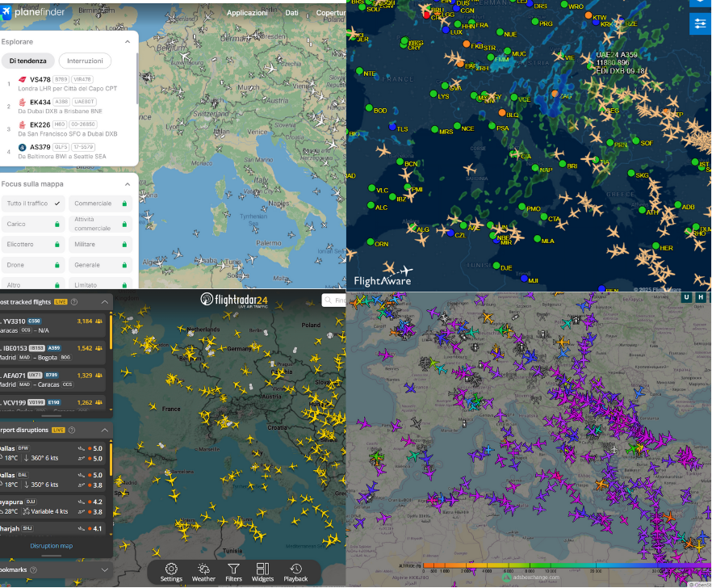Open the Dati menu in planefinder
Viewport: 712px width, 588px height.
291,13
